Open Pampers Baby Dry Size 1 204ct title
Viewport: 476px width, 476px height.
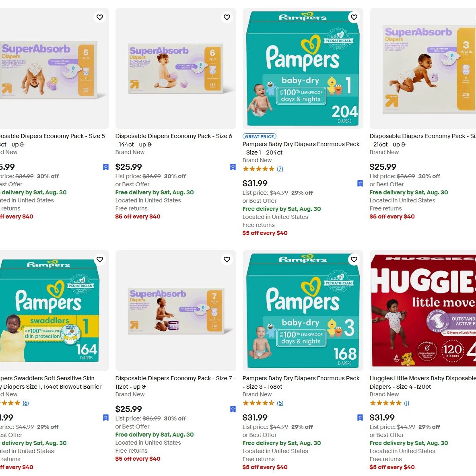click(x=301, y=148)
